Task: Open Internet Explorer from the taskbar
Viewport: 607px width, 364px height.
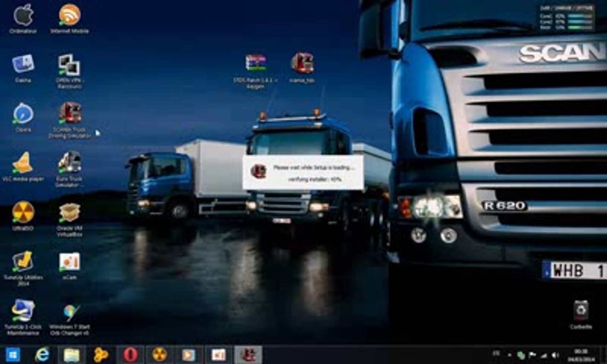Action: pyautogui.click(x=42, y=355)
